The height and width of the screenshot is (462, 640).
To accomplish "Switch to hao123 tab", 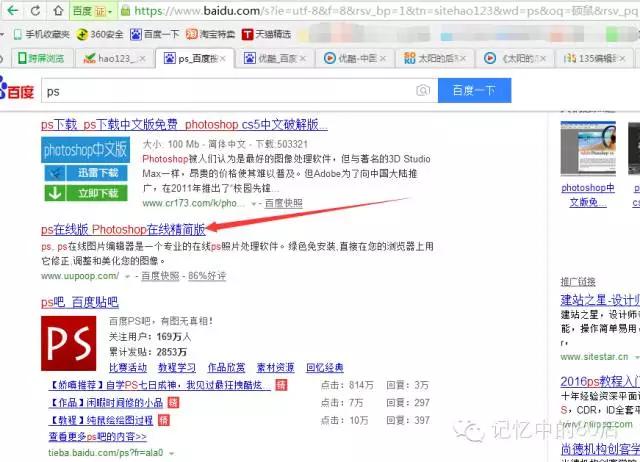I will 114,58.
